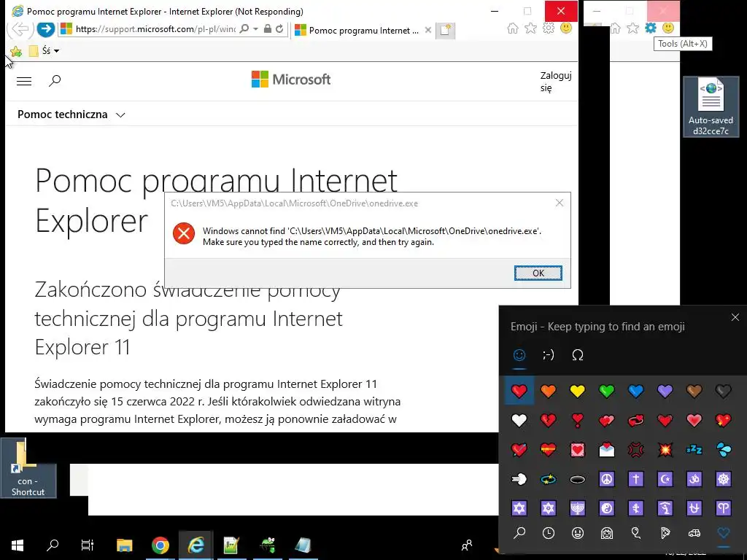Click the Microsoft page search magnifier
Screen dimensions: 747x560
pyautogui.click(x=55, y=80)
